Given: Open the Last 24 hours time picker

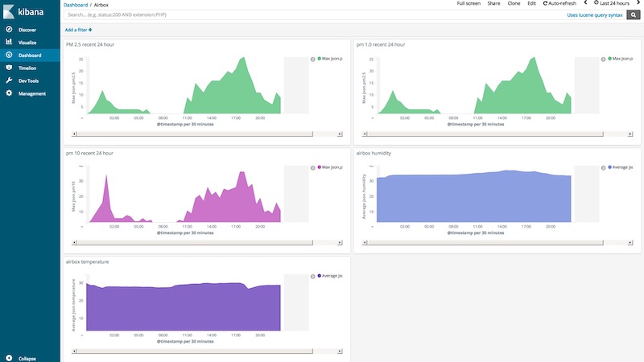Looking at the screenshot, I should pos(612,3).
